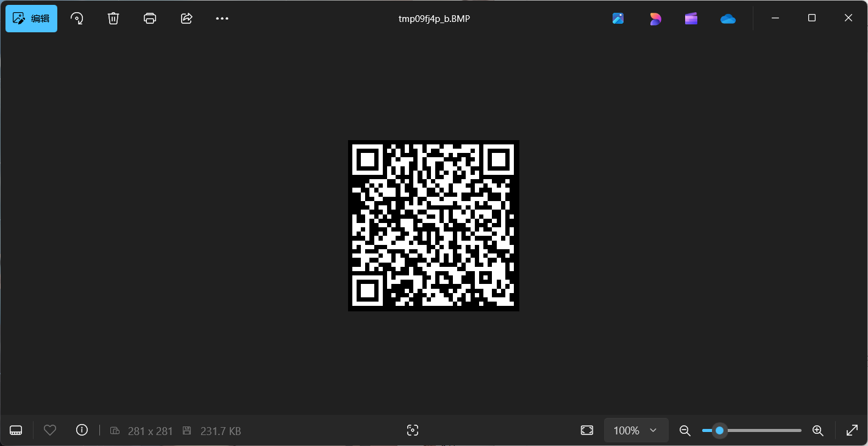The width and height of the screenshot is (868, 446).
Task: Open the Designer app icon in the title bar
Action: (x=655, y=18)
